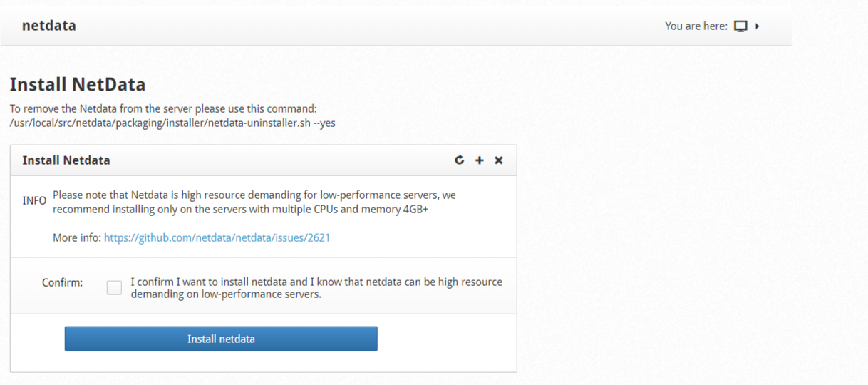The image size is (868, 385).
Task: Reload the Install Netdata panel
Action: tap(459, 160)
